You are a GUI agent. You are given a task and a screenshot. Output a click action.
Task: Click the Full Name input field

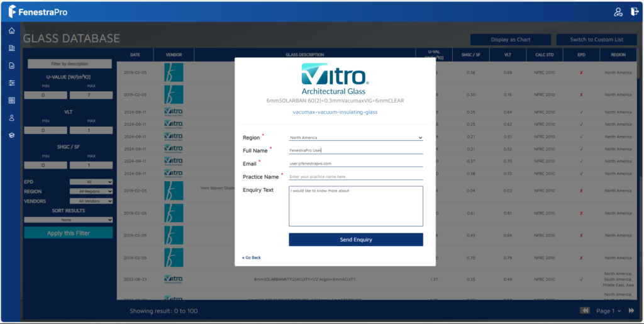point(356,150)
